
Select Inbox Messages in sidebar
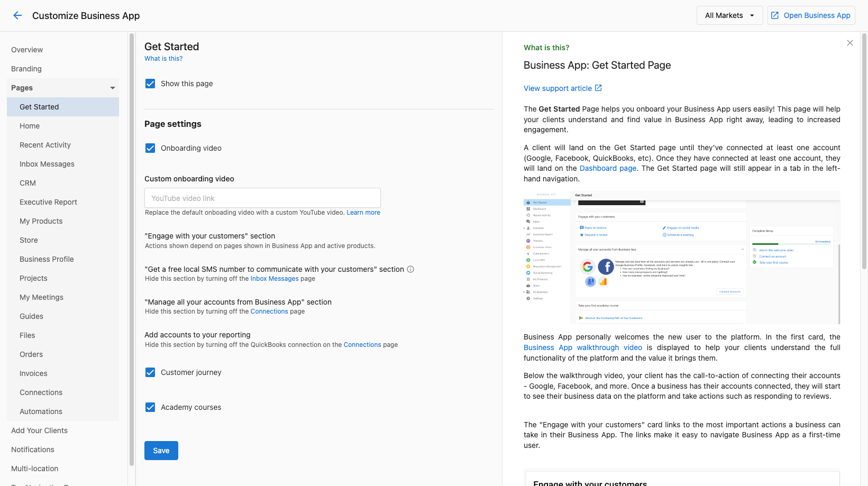point(63,164)
